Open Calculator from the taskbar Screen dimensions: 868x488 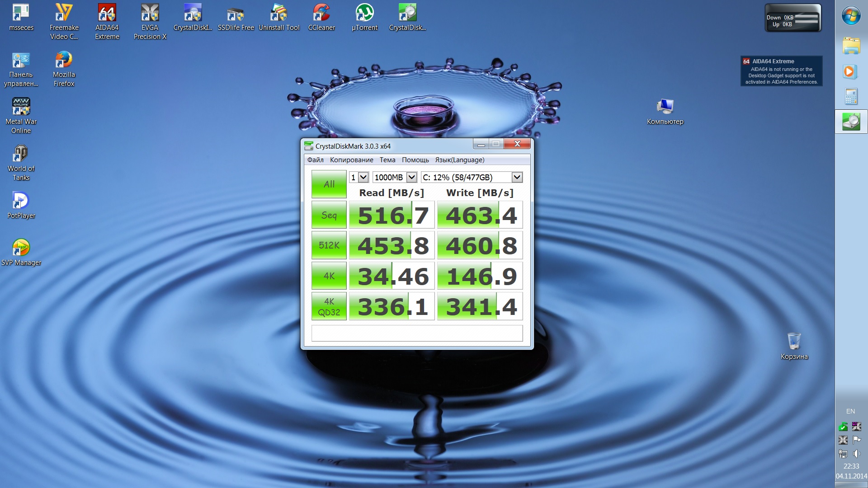pos(851,96)
